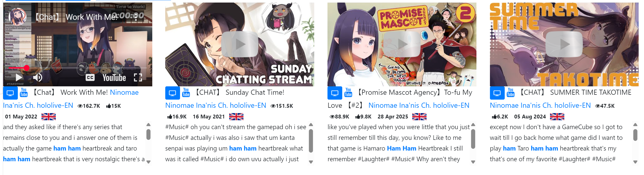
Task: Play the Promise Mascot Agency video thumbnail
Action: (402, 44)
